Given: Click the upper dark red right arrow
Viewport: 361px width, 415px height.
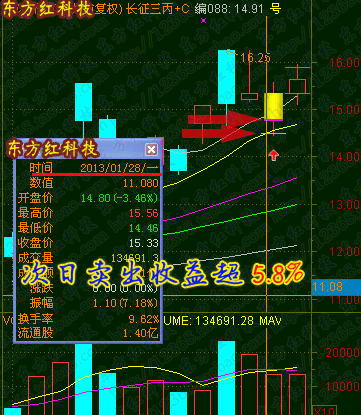Looking at the screenshot, I should 226,119.
